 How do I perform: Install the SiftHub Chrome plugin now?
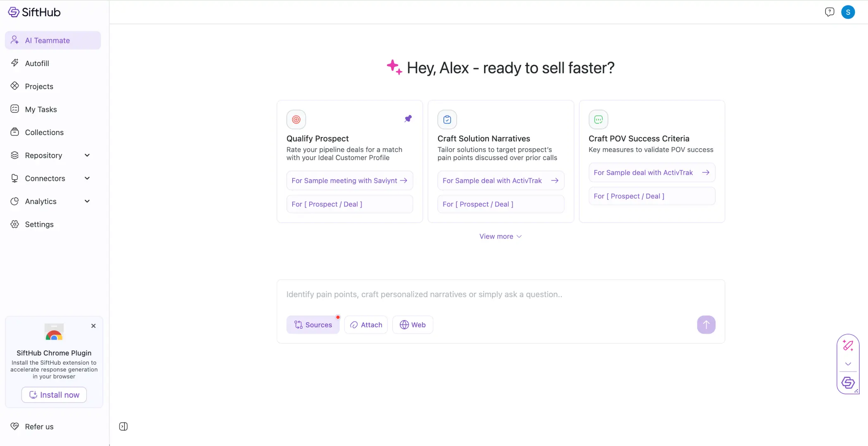coord(54,395)
